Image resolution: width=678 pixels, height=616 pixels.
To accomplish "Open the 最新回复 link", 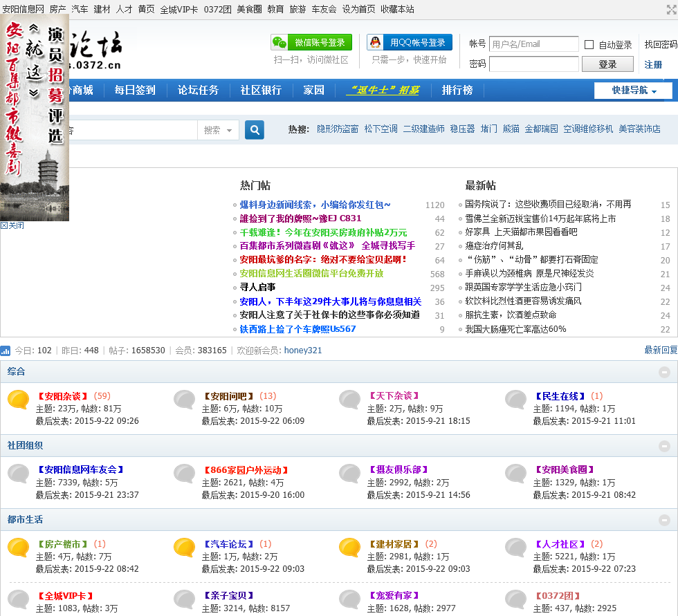I will (661, 350).
